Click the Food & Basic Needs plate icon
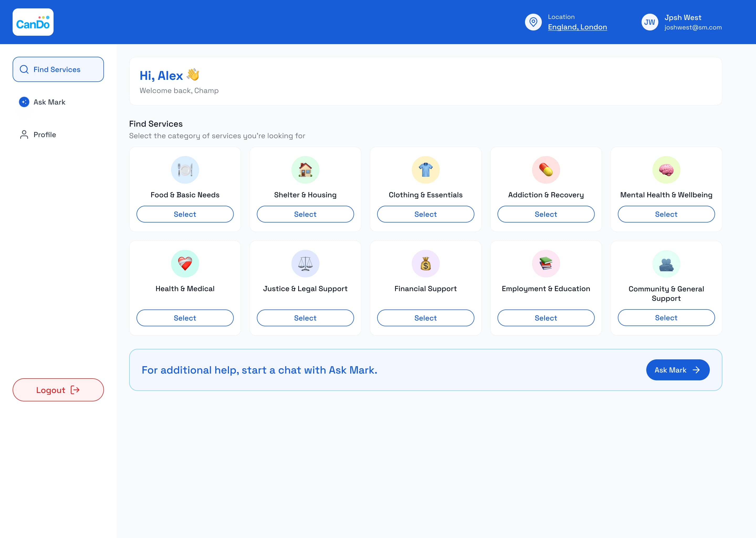This screenshot has height=538, width=756. [x=185, y=170]
